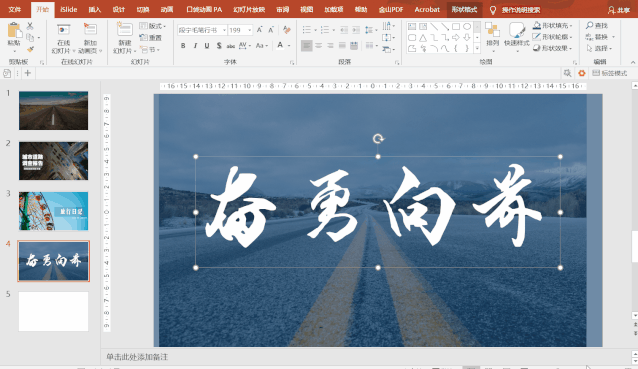Increase font size with the larger A icon

point(259,30)
